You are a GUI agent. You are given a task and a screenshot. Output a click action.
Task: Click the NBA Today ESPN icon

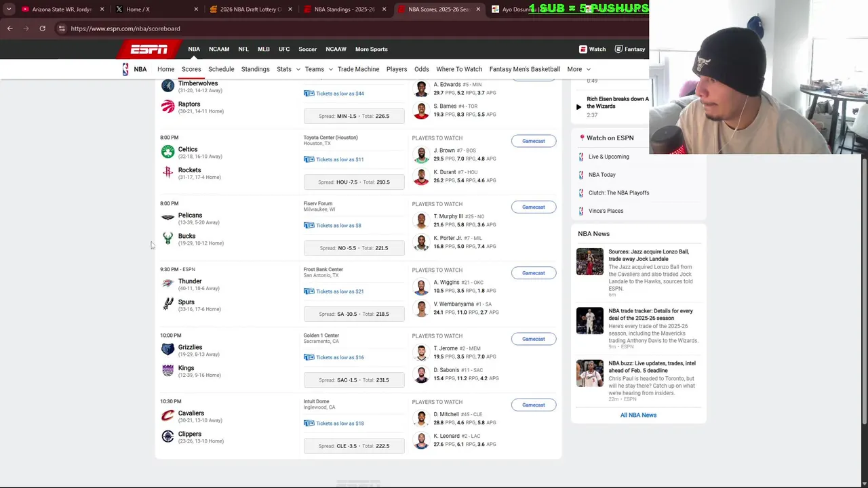tap(581, 175)
